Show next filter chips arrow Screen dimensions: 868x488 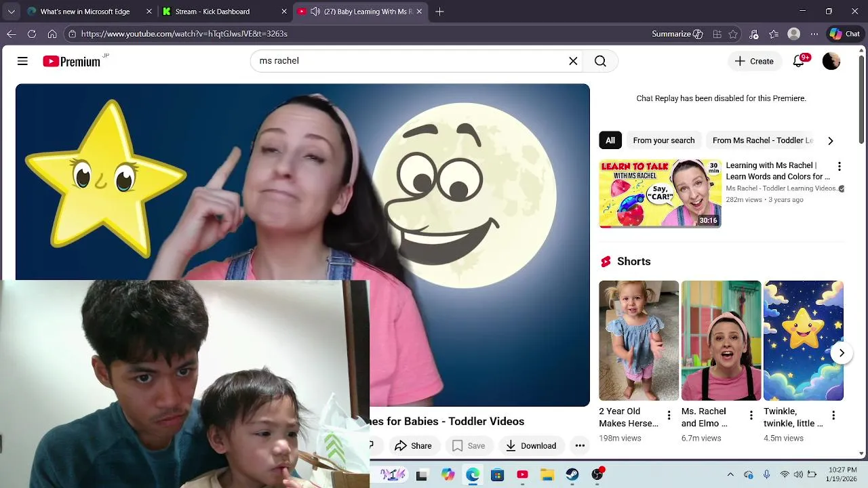pyautogui.click(x=831, y=140)
